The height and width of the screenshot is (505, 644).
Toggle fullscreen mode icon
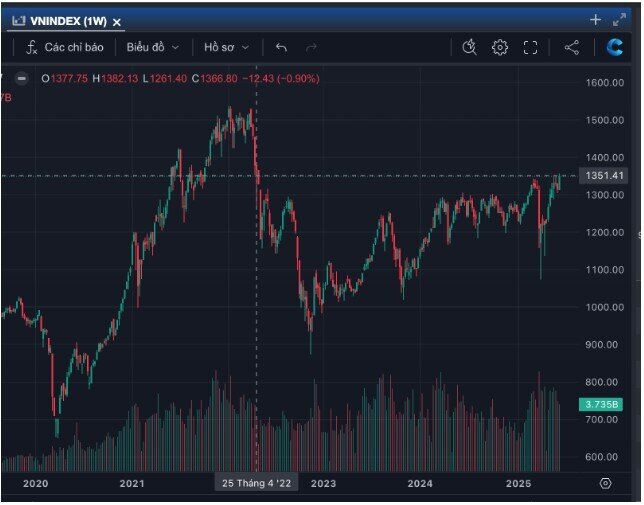tap(530, 48)
